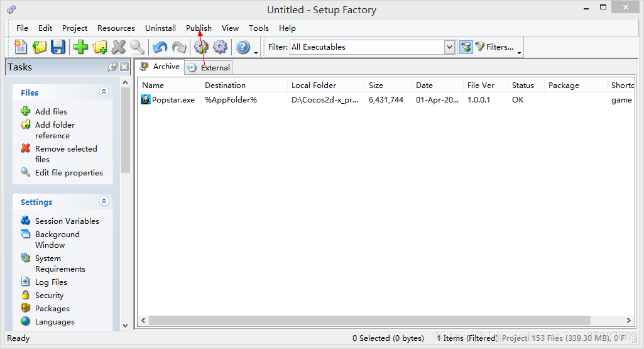Click the System Requirements icon
The height and width of the screenshot is (349, 644).
(26, 258)
